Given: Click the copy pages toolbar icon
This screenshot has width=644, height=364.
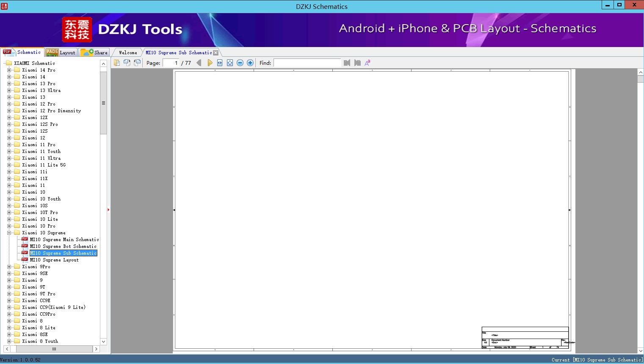Looking at the screenshot, I should [x=117, y=63].
